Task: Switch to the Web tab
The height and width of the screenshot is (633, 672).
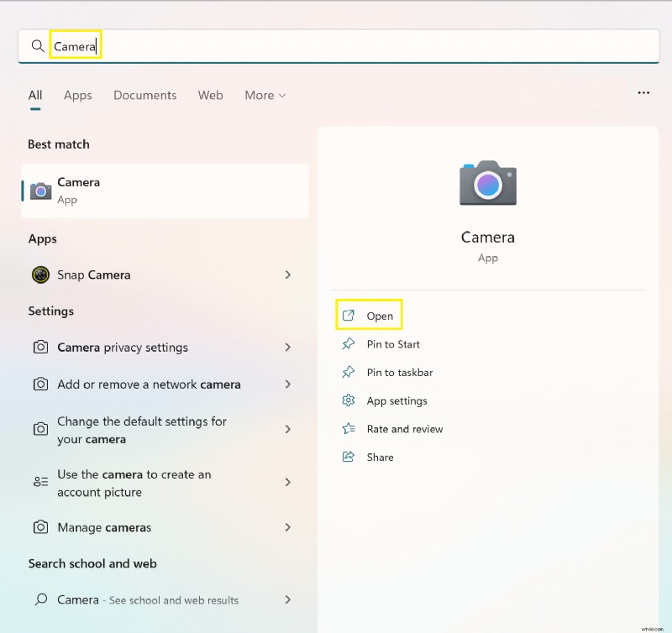Action: point(210,95)
